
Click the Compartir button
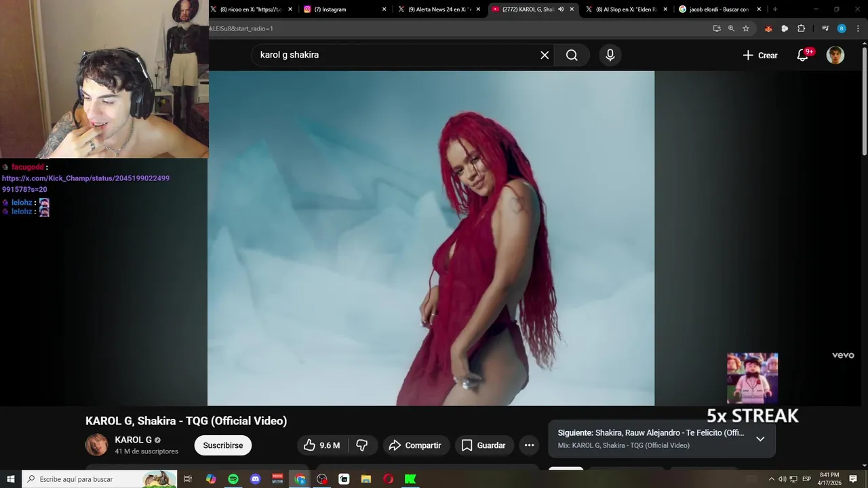(x=415, y=445)
